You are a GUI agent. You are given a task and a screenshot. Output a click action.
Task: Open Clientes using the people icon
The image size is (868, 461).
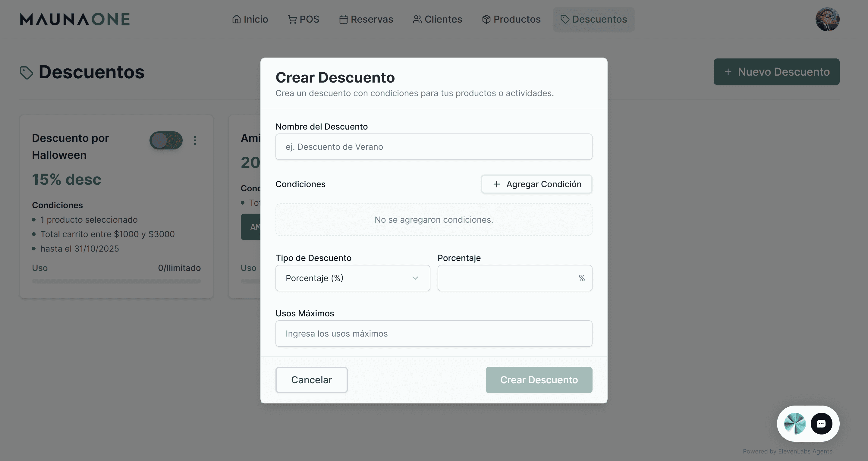[x=417, y=19]
